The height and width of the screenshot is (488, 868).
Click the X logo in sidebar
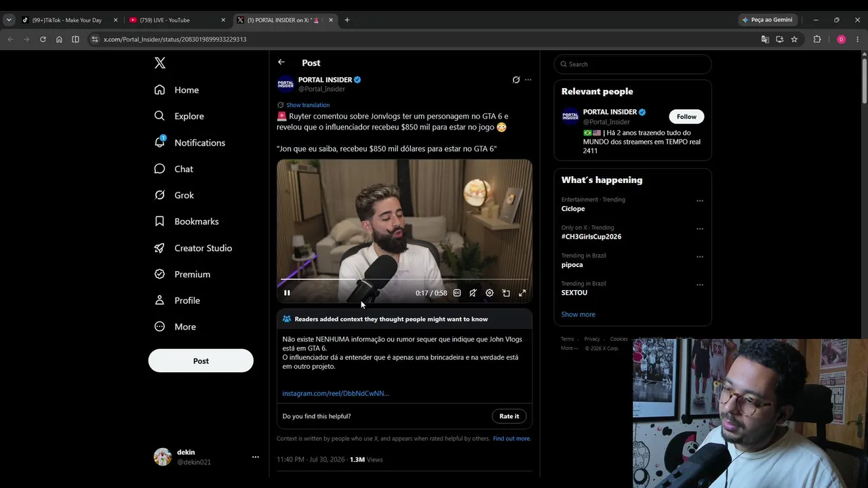pyautogui.click(x=160, y=63)
